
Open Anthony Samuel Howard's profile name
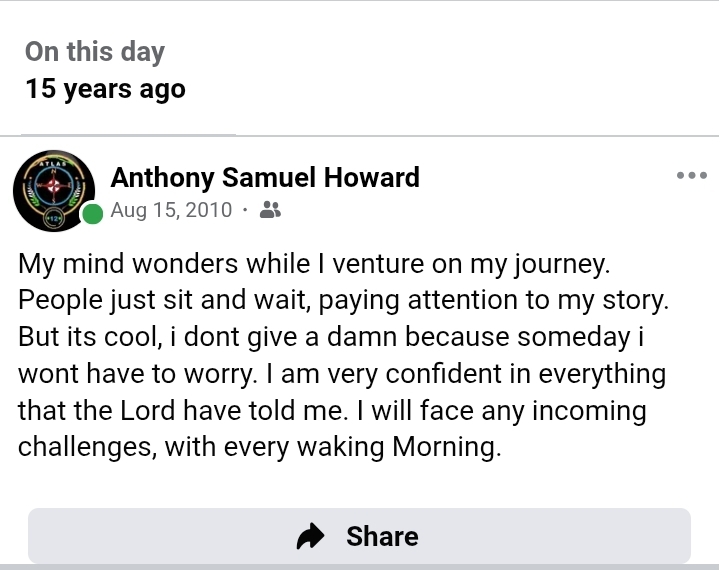(x=265, y=178)
